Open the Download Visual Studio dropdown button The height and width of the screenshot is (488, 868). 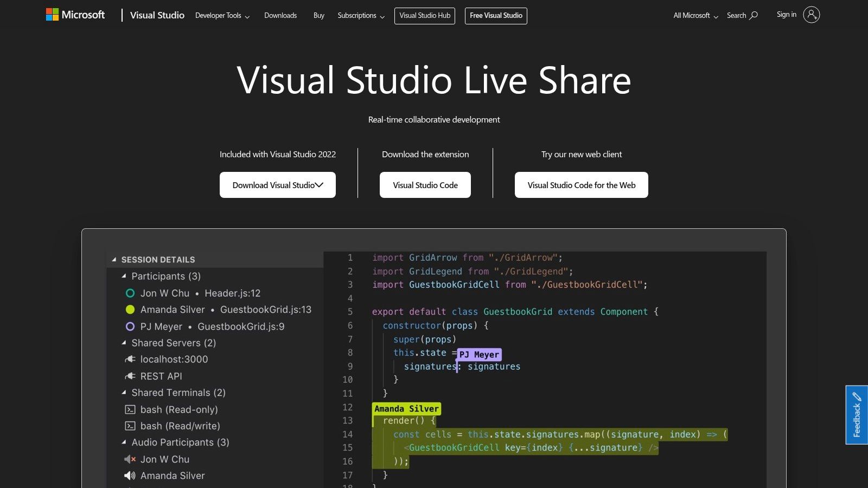click(278, 185)
